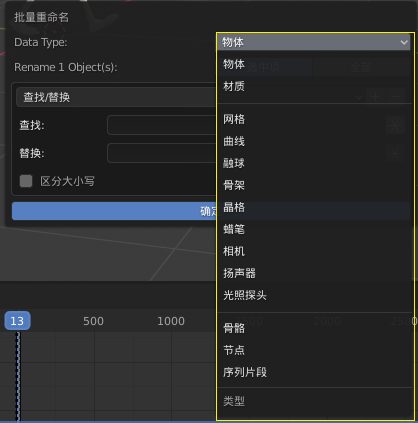
Task: Focus the 查找 text field
Action: pos(162,125)
